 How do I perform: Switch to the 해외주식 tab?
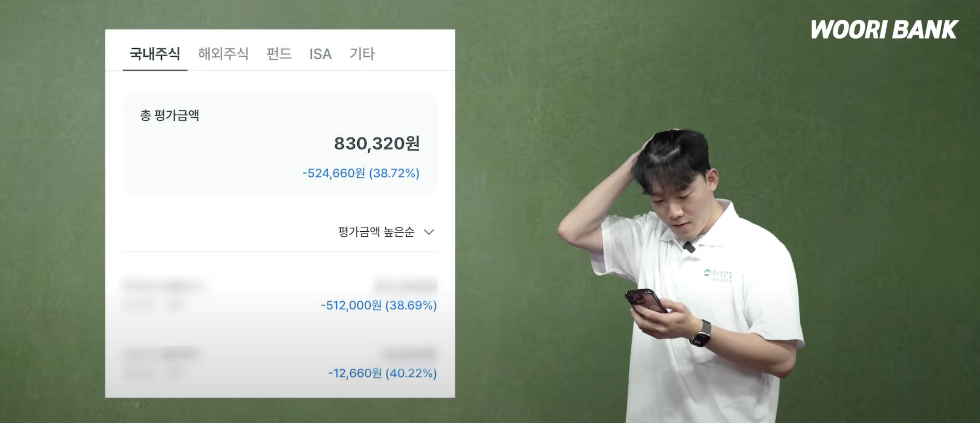coord(223,53)
